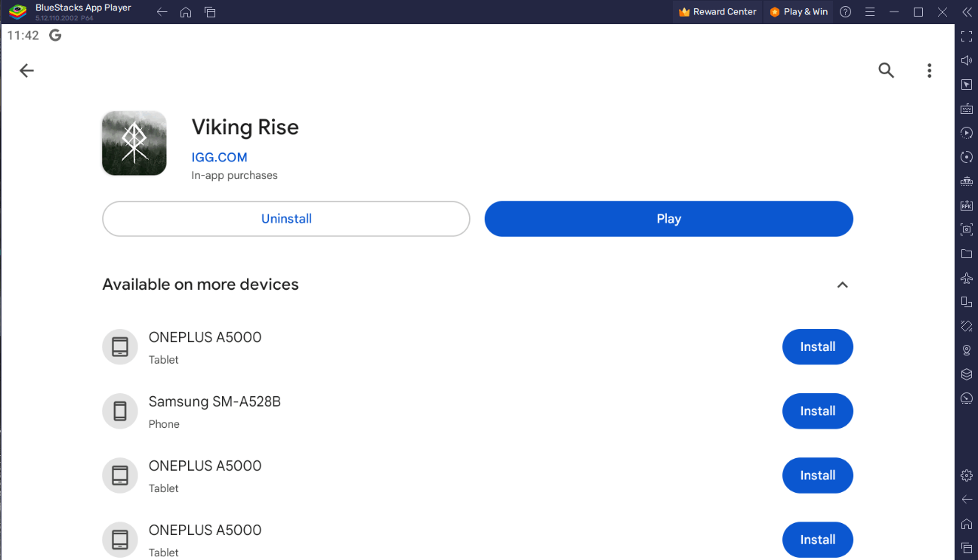Image resolution: width=978 pixels, height=560 pixels.
Task: Uninstall Viking Rise
Action: pyautogui.click(x=286, y=219)
